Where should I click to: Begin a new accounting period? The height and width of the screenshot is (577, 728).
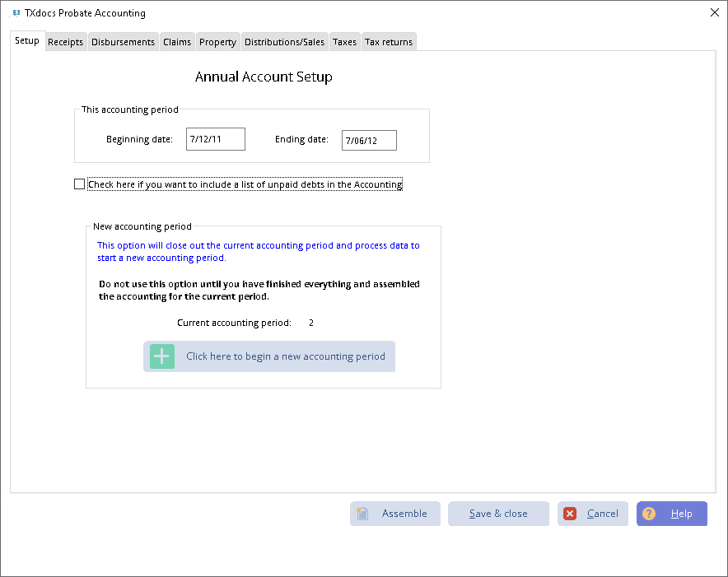click(285, 356)
